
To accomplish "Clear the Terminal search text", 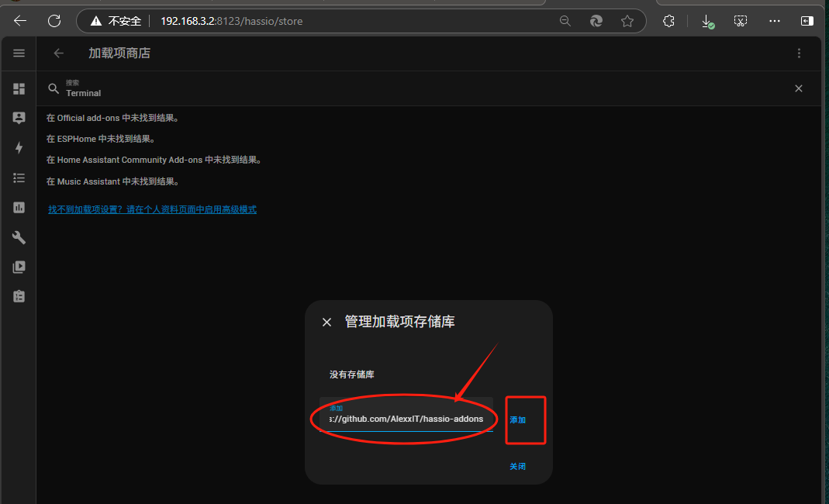I will (798, 88).
